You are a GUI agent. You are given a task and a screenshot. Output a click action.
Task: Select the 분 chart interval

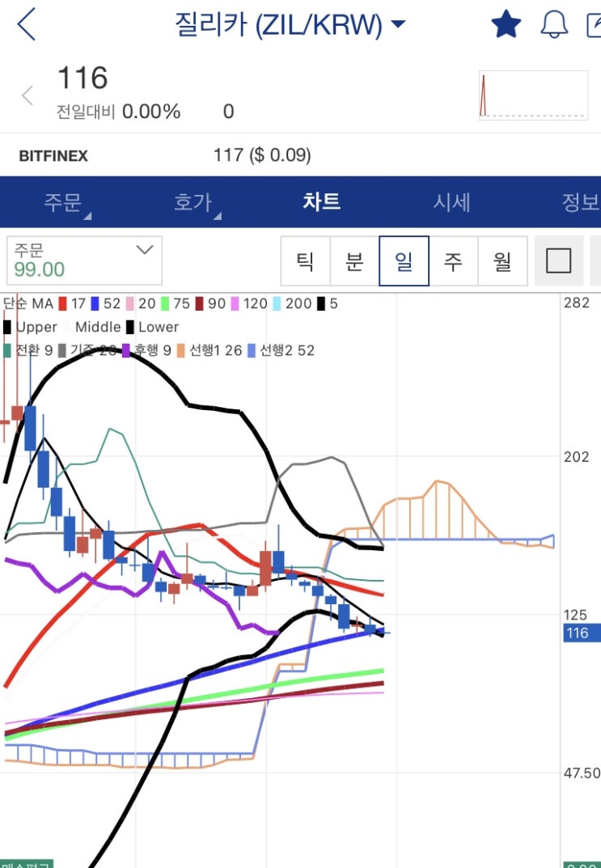coord(355,260)
